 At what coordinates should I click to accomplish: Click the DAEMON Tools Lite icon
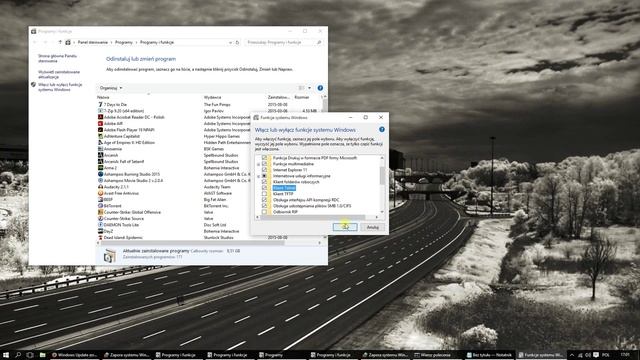[x=100, y=225]
